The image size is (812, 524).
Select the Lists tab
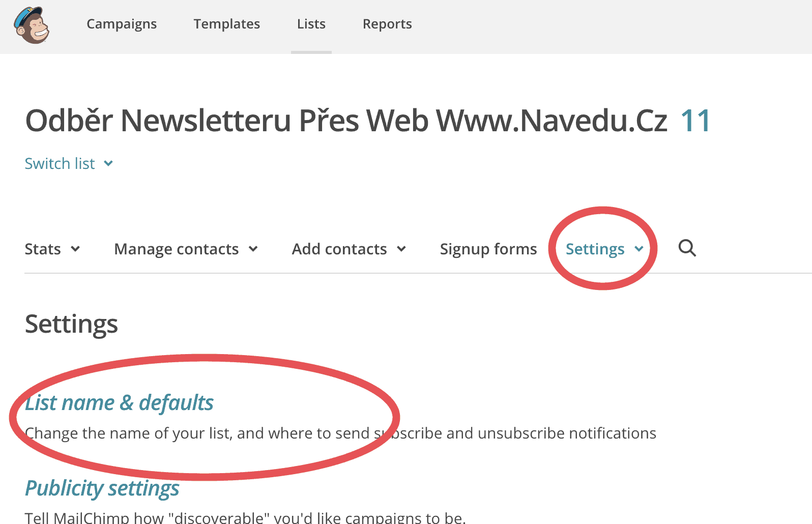(x=311, y=24)
